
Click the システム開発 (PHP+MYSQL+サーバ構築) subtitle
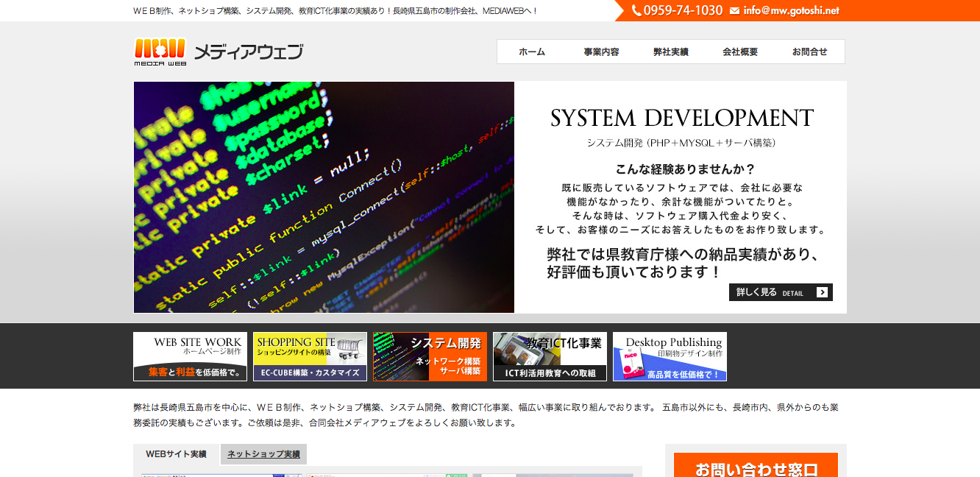tap(681, 143)
